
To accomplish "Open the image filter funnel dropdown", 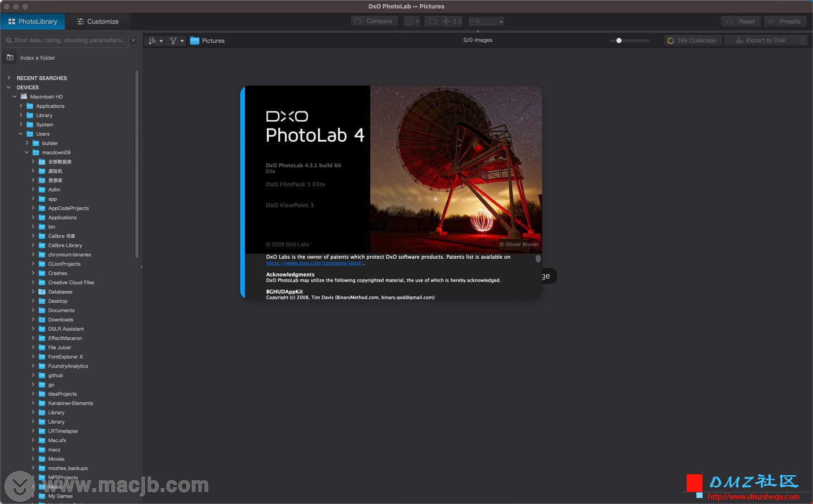I will coord(177,41).
